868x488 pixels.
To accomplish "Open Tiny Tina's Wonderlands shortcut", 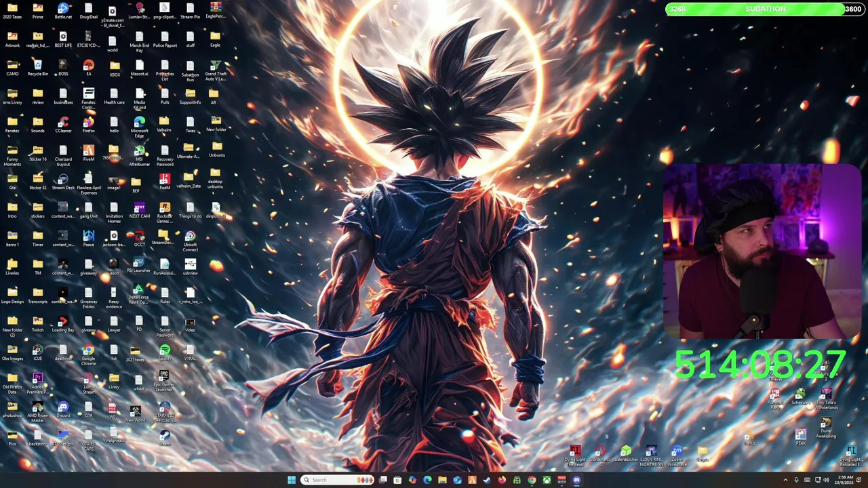I will 826,399.
